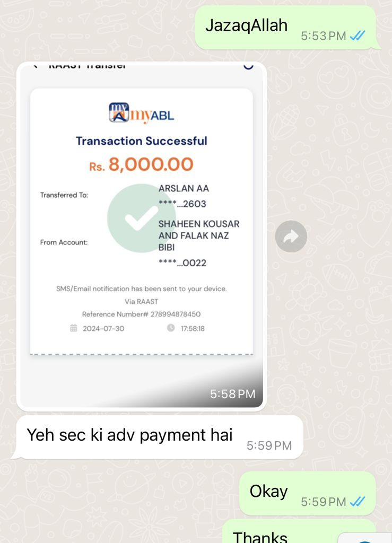Tap the green checkmark circle on the receipt

(141, 218)
